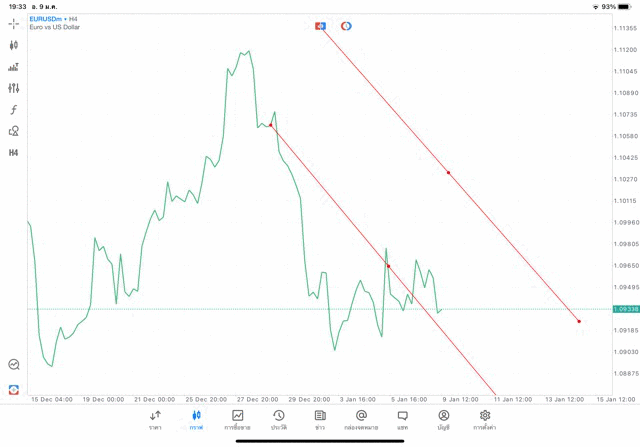
Task: Switch to the Quotes (ราคา) tab
Action: 155,420
